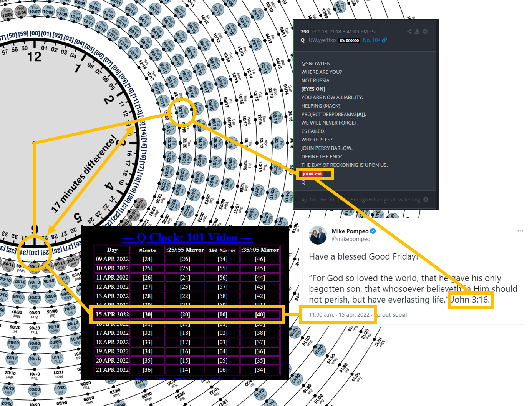Click the "[00]" cell in the 15 APR row
532x406 pixels.
click(x=222, y=314)
